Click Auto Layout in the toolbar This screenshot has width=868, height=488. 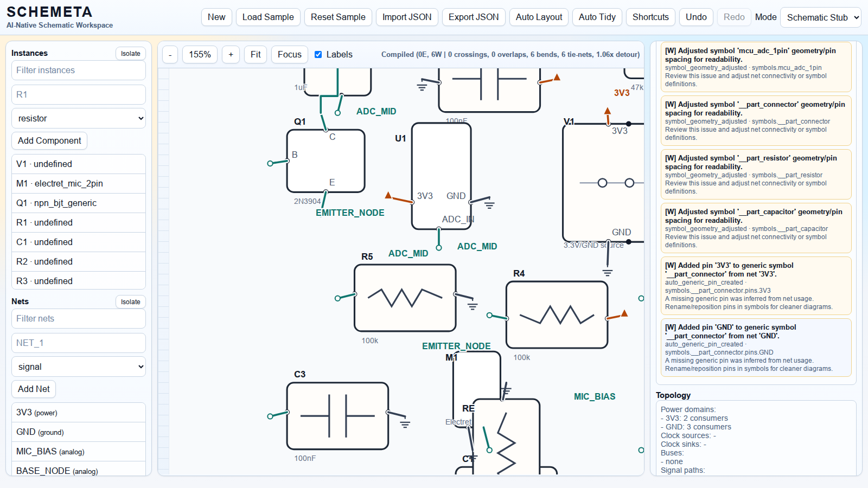click(x=539, y=17)
